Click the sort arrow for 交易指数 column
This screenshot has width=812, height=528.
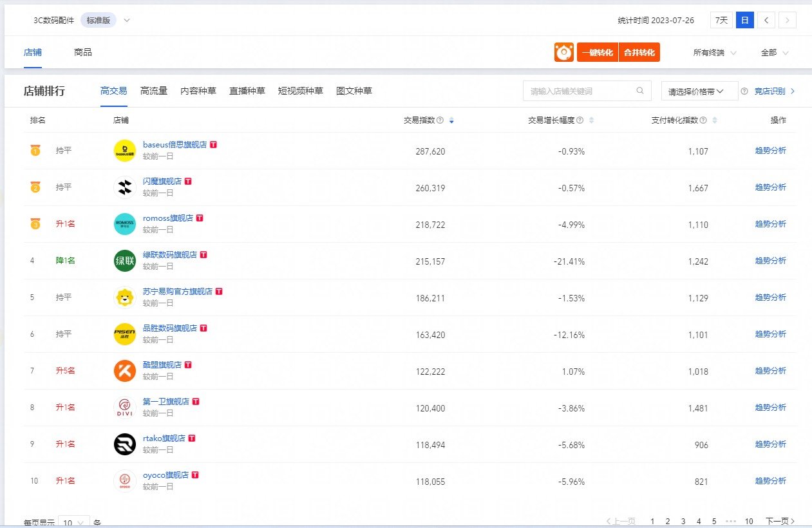click(x=451, y=120)
